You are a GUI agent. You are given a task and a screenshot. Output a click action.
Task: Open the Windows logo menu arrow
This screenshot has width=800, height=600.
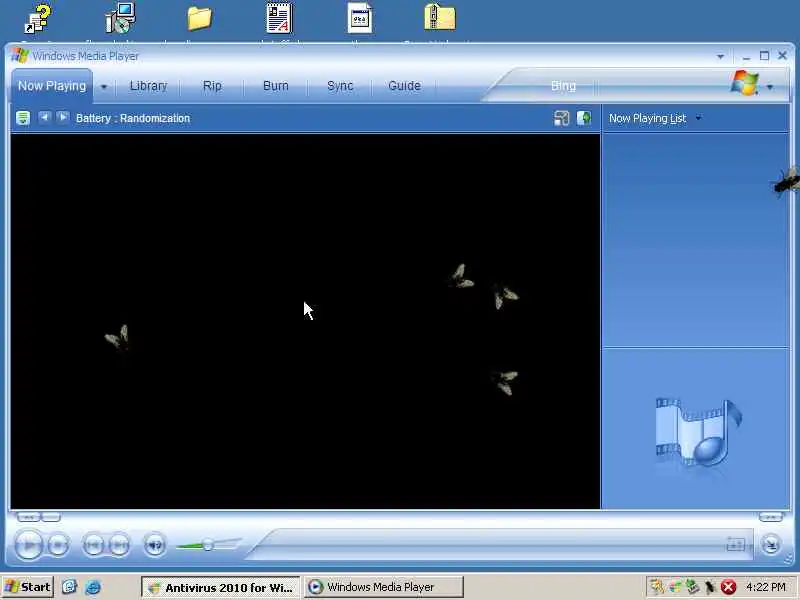coord(770,87)
